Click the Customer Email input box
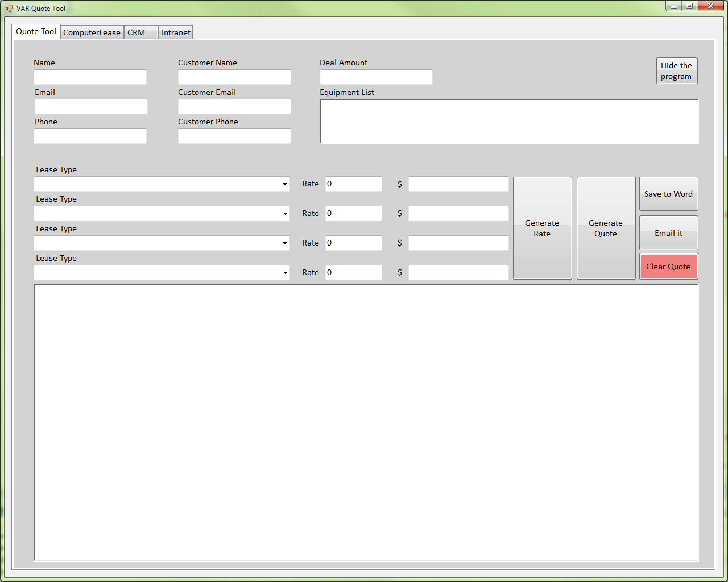Image resolution: width=728 pixels, height=582 pixels. (234, 107)
